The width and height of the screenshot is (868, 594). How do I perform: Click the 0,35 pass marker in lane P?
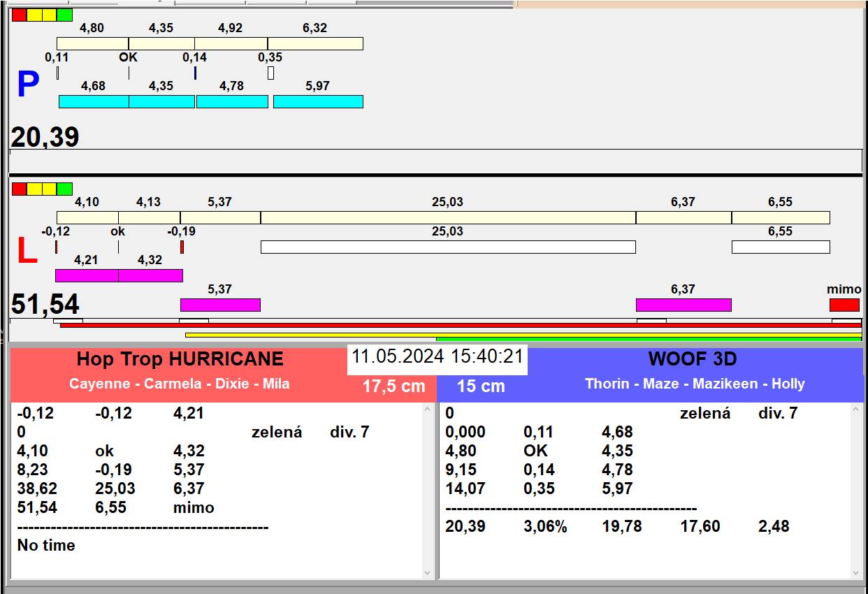[x=270, y=73]
